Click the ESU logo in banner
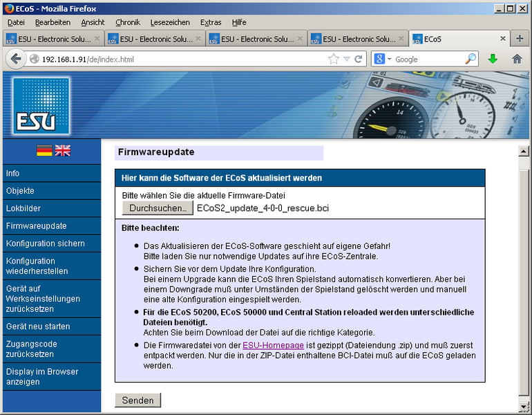 (41, 105)
